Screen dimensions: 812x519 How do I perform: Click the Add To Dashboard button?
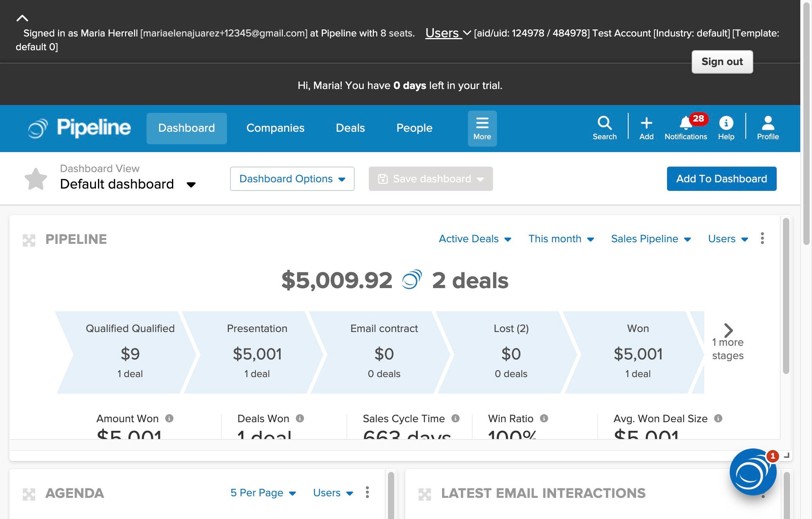tap(721, 179)
